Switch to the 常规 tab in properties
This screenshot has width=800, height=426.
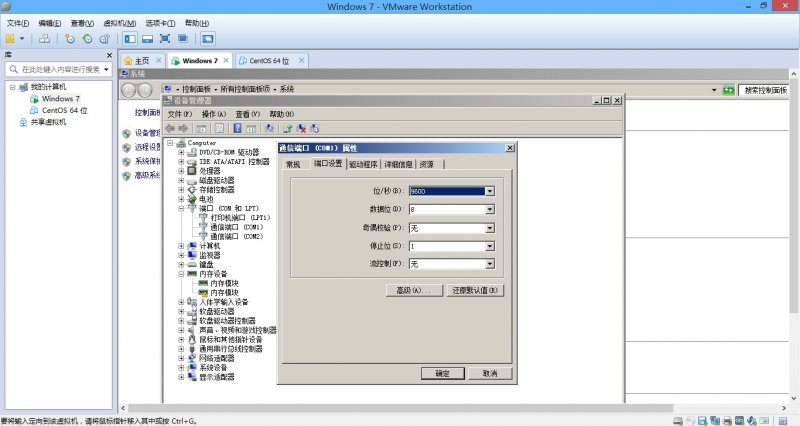click(293, 164)
